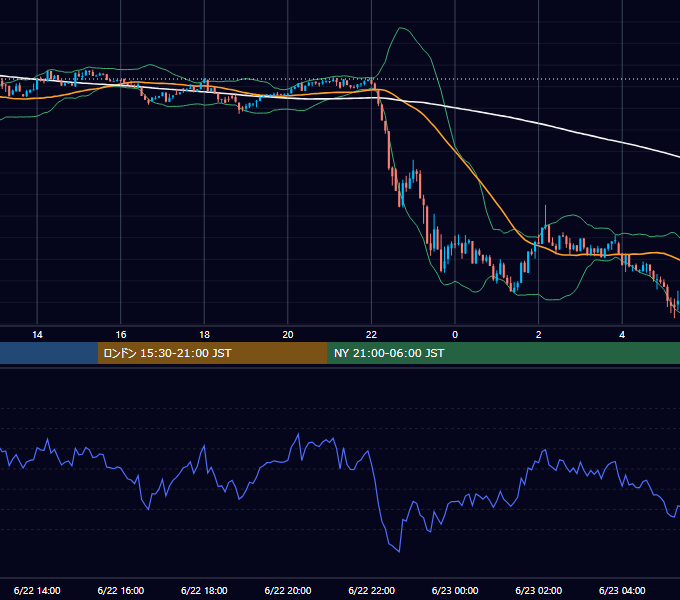Click the blue session band before London
Image resolution: width=680 pixels, height=600 pixels.
(x=49, y=353)
